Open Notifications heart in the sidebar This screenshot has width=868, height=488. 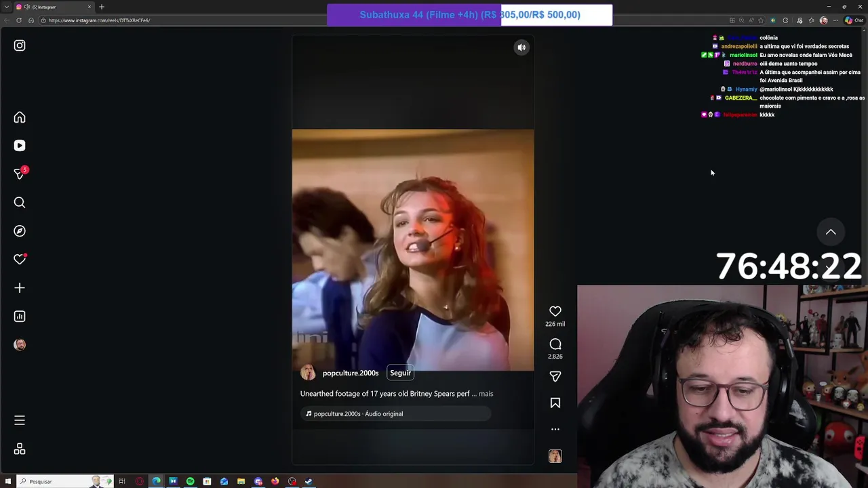tap(20, 260)
